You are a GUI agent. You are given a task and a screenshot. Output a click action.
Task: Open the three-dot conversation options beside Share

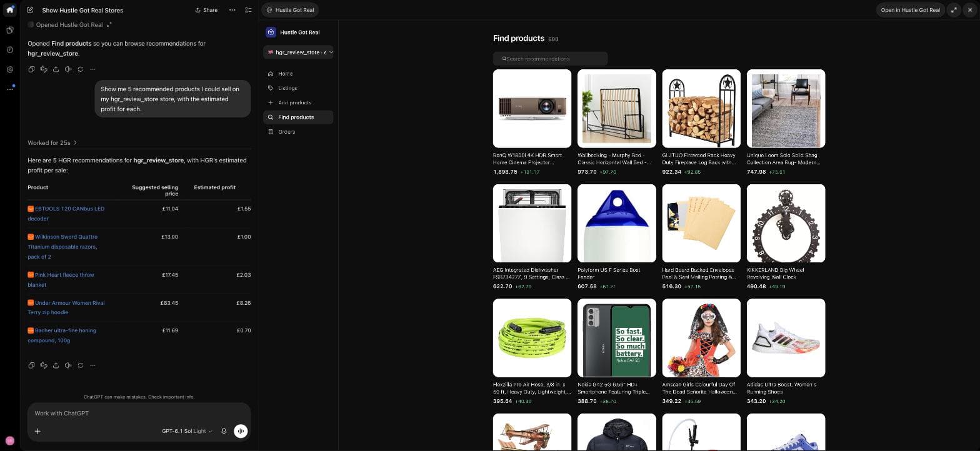(x=232, y=10)
